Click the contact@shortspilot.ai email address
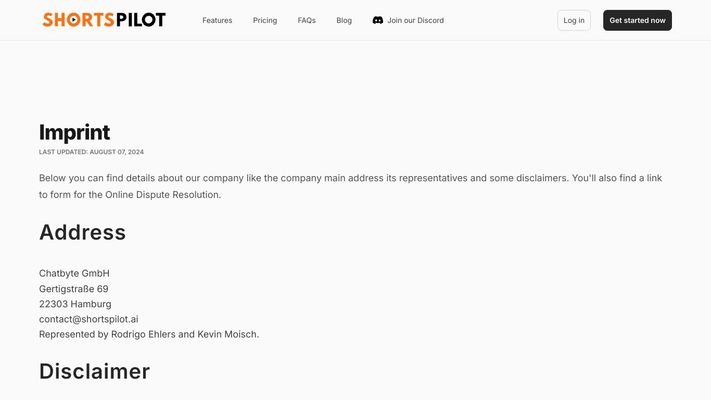 click(x=88, y=319)
